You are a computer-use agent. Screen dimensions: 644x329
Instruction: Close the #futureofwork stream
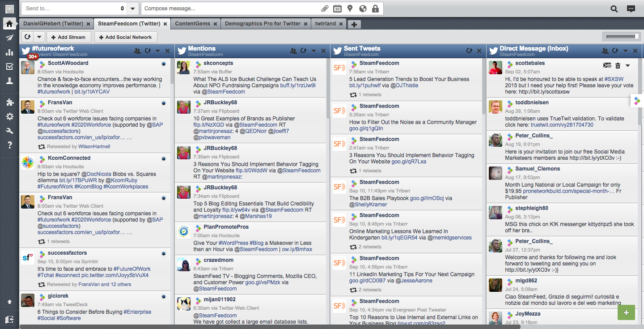[x=167, y=51]
